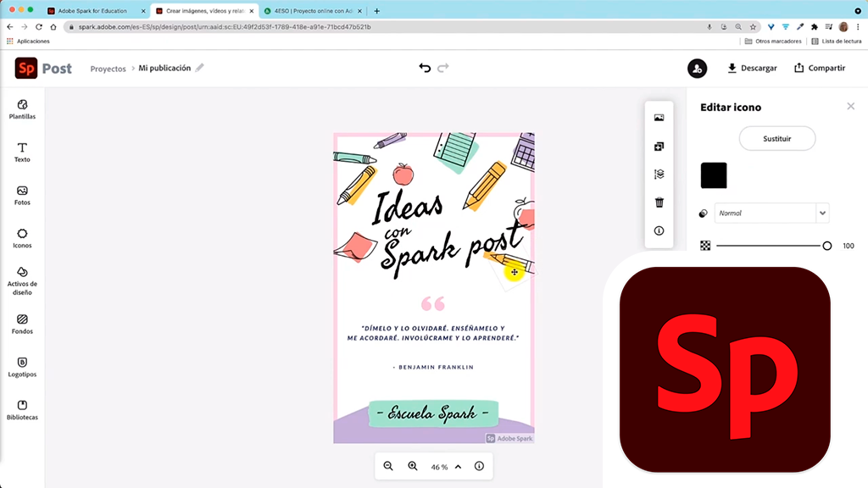Viewport: 868px width, 488px height.
Task: Select the Texto tool in sidebar
Action: pyautogui.click(x=22, y=152)
